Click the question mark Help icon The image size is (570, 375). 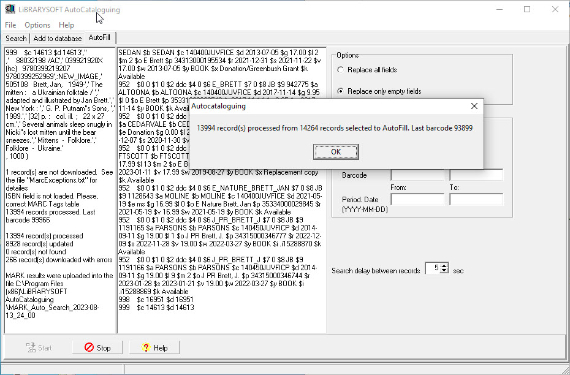pos(146,348)
